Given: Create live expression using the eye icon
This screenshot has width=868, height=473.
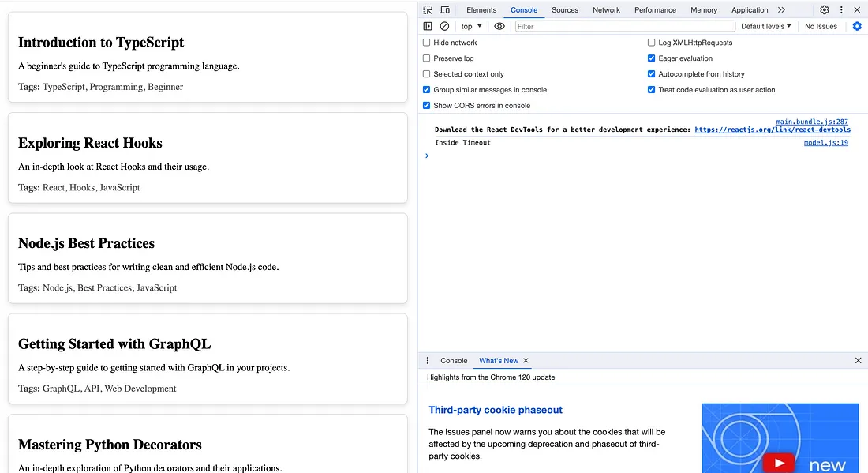Looking at the screenshot, I should pyautogui.click(x=499, y=26).
